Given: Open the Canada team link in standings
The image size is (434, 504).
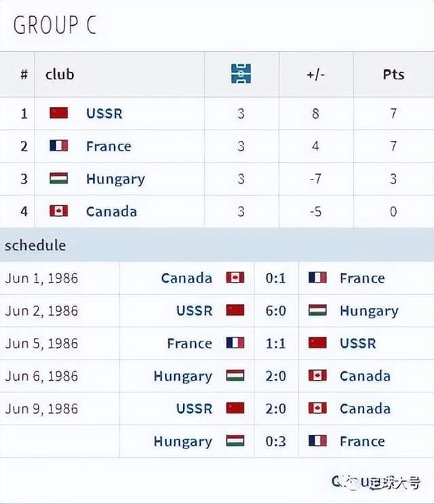Looking at the screenshot, I should [111, 211].
